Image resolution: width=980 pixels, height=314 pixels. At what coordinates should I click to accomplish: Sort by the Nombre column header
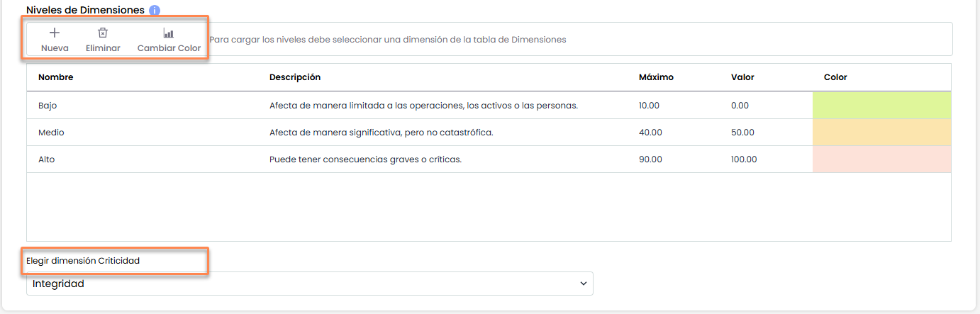click(x=56, y=77)
